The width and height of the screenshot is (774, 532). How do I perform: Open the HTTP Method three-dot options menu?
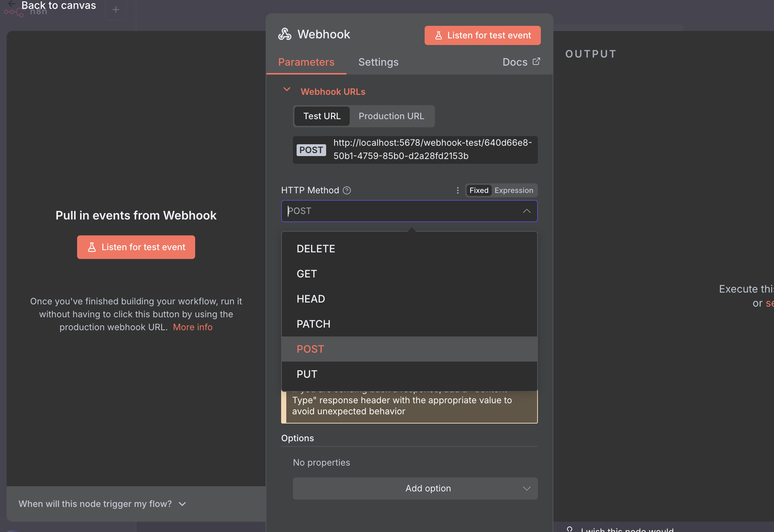pyautogui.click(x=457, y=190)
